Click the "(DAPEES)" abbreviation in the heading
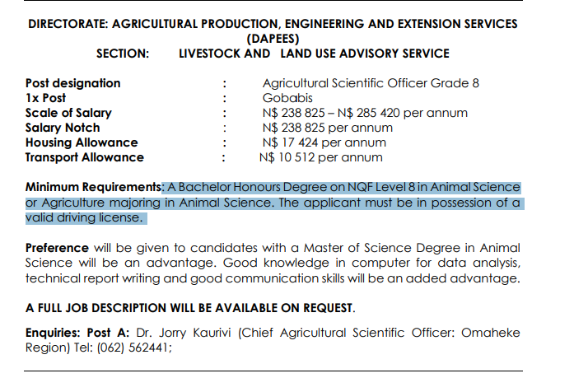 (273, 39)
